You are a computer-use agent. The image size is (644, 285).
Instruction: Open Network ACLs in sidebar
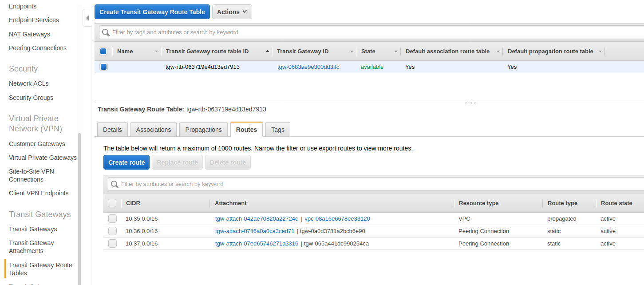pos(29,83)
